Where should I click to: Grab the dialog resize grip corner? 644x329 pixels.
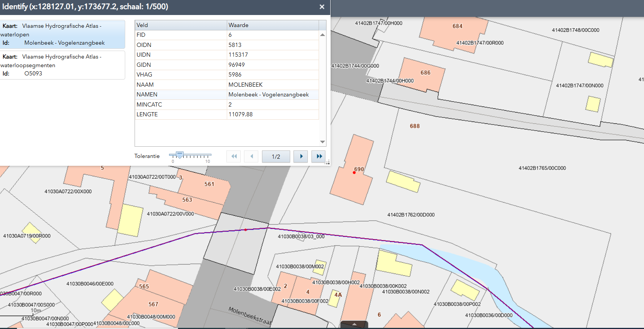327,162
